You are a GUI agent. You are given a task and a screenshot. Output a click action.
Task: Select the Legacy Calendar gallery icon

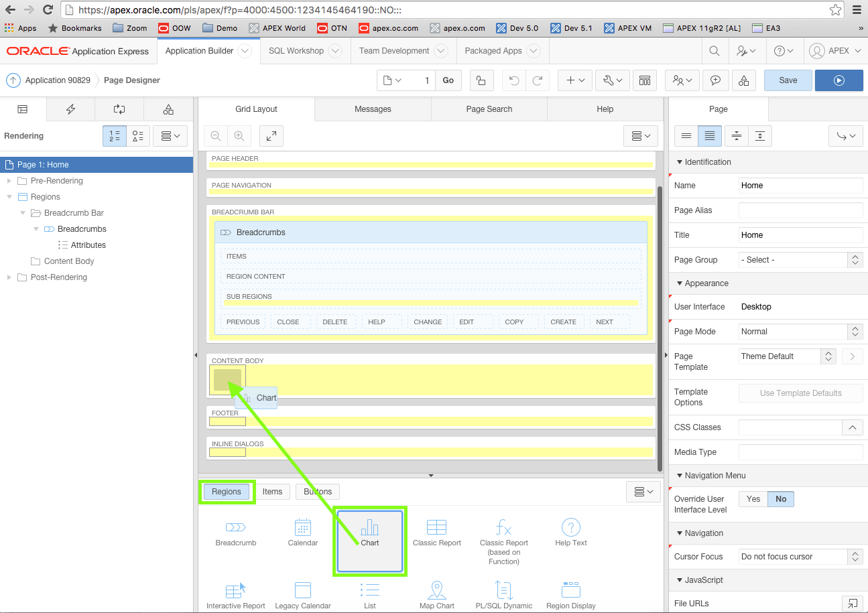303,596
